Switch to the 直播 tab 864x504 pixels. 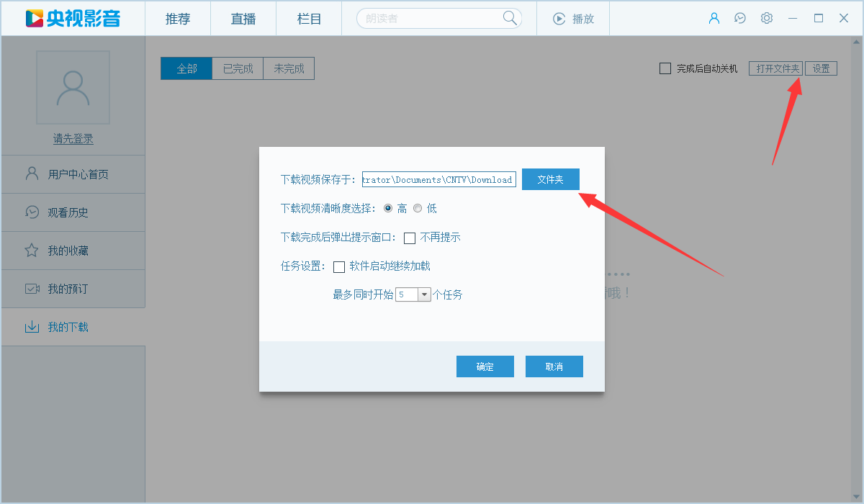243,19
